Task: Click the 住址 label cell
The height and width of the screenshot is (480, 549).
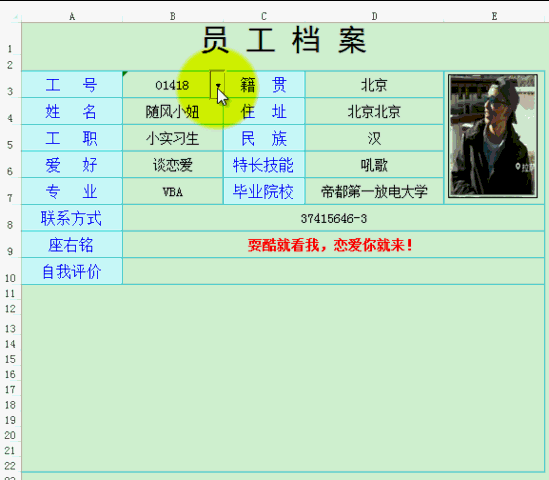Action: coord(264,111)
